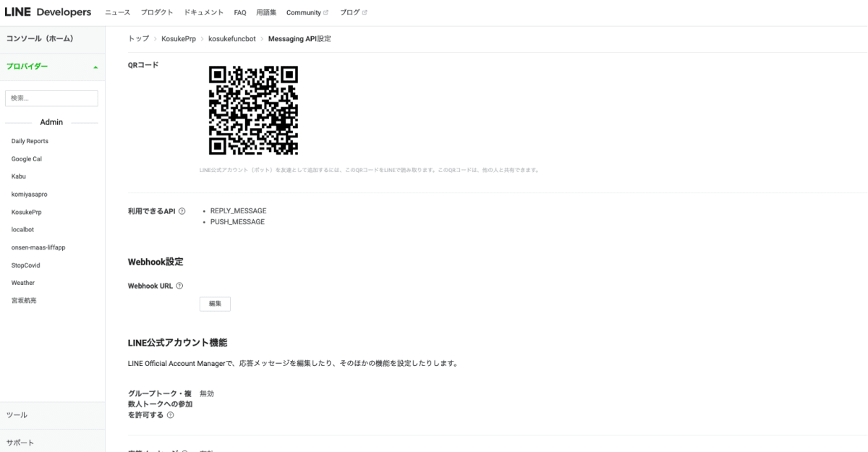
Task: Collapse the プロバイダー section arrow
Action: point(95,67)
